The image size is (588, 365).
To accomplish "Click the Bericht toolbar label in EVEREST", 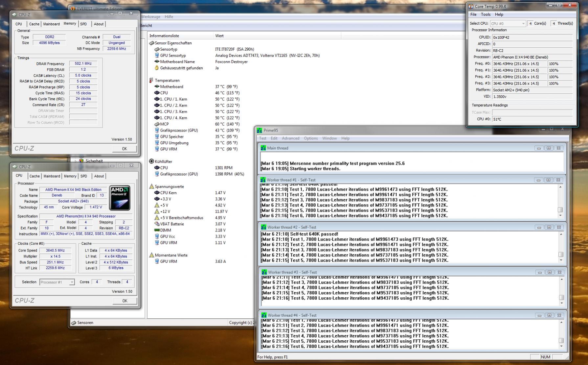I will pyautogui.click(x=146, y=26).
